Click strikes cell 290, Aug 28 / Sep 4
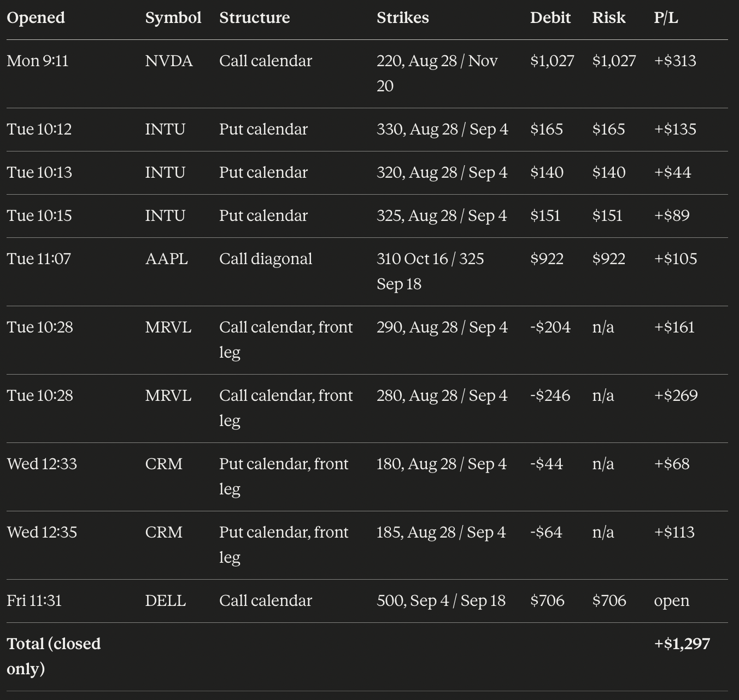739x700 pixels. click(442, 327)
